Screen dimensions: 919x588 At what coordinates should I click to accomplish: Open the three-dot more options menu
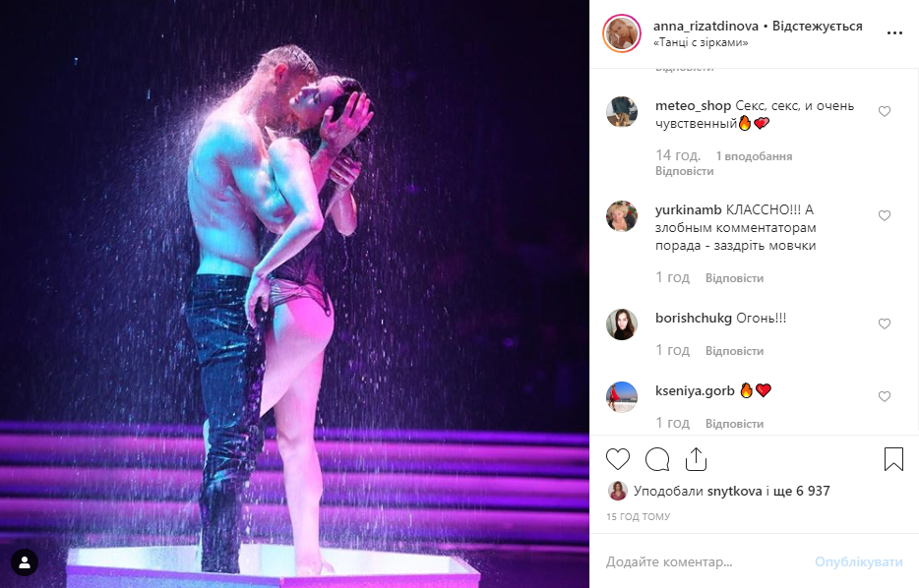coord(894,32)
